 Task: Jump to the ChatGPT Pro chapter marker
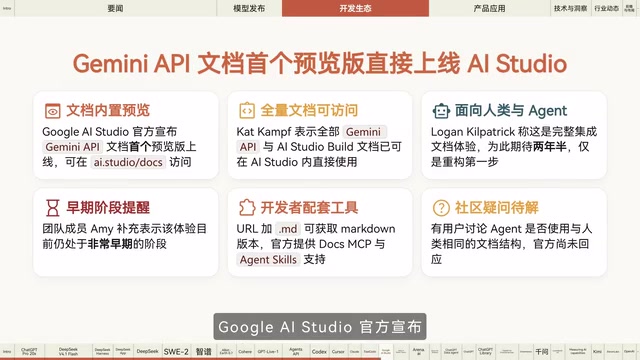click(29, 351)
